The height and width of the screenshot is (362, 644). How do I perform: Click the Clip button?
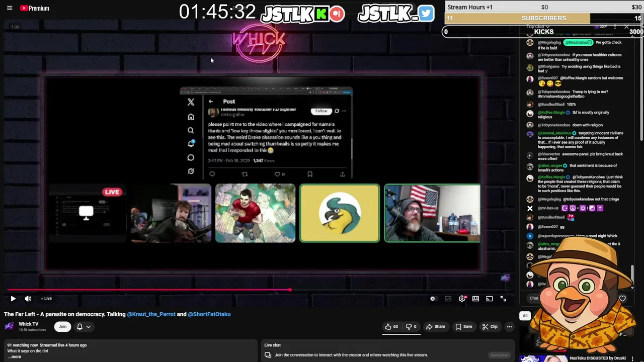tap(490, 327)
